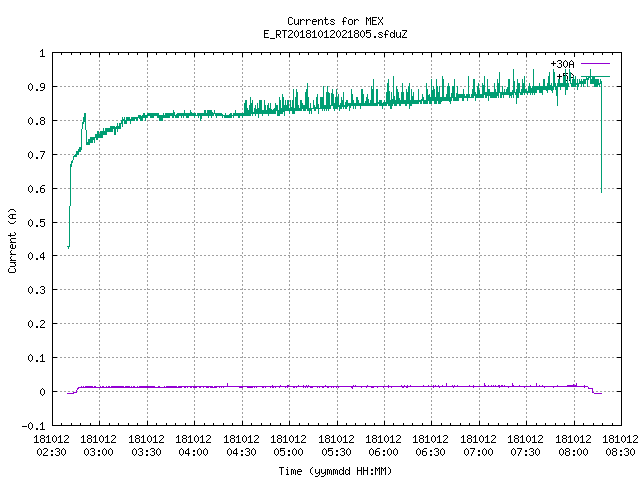Click the purple line sample in legend

click(x=595, y=64)
